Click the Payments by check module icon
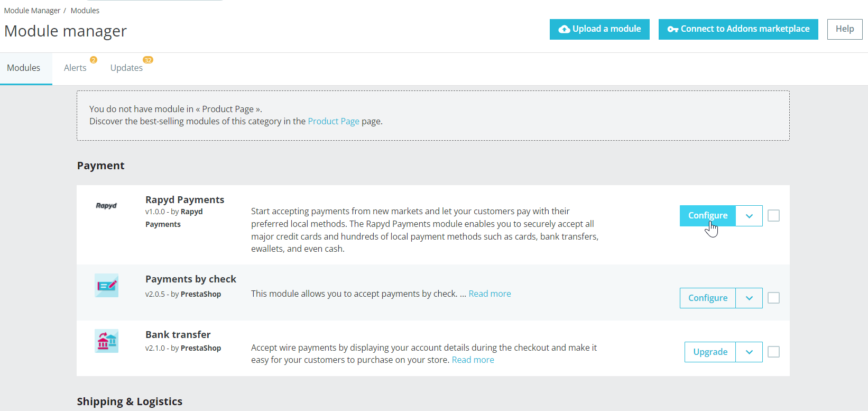 [x=106, y=286]
